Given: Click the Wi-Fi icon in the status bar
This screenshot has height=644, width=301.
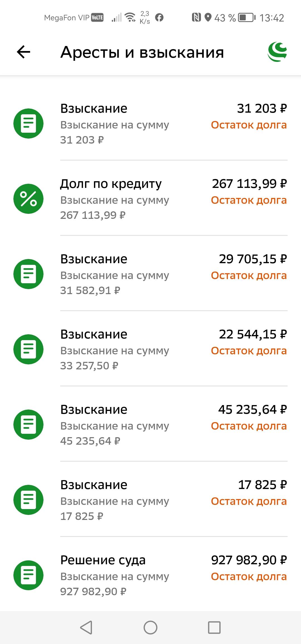Looking at the screenshot, I should [130, 17].
